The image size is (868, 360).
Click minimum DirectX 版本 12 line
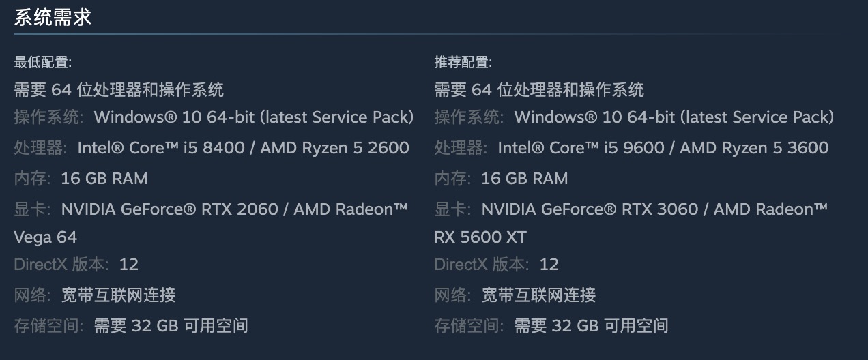click(76, 265)
